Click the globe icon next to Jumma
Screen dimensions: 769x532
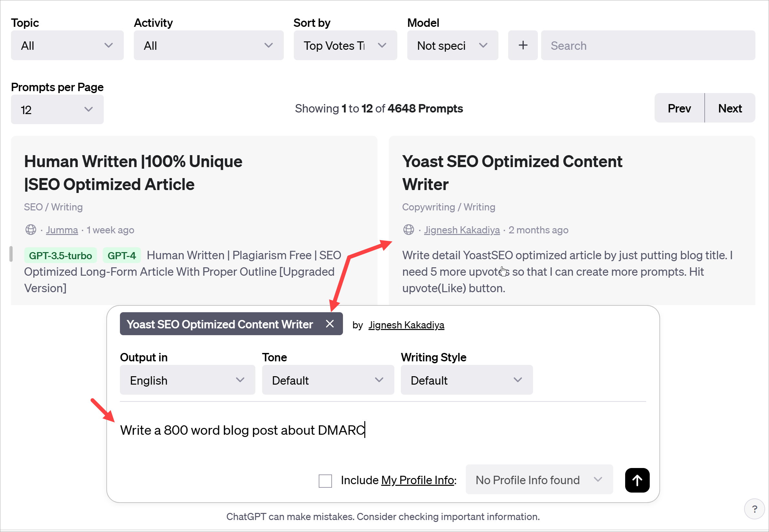coord(31,230)
